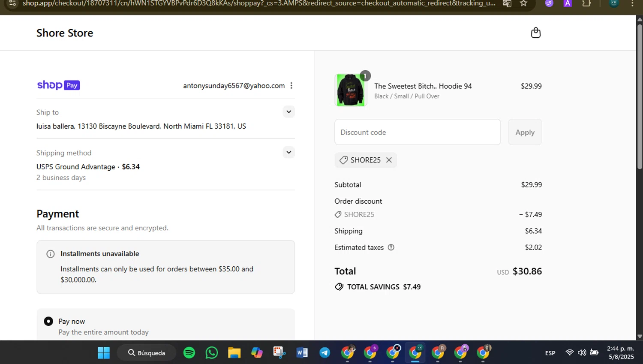Click the battery tray icon
Viewport: 643px width, 364px height.
594,353
